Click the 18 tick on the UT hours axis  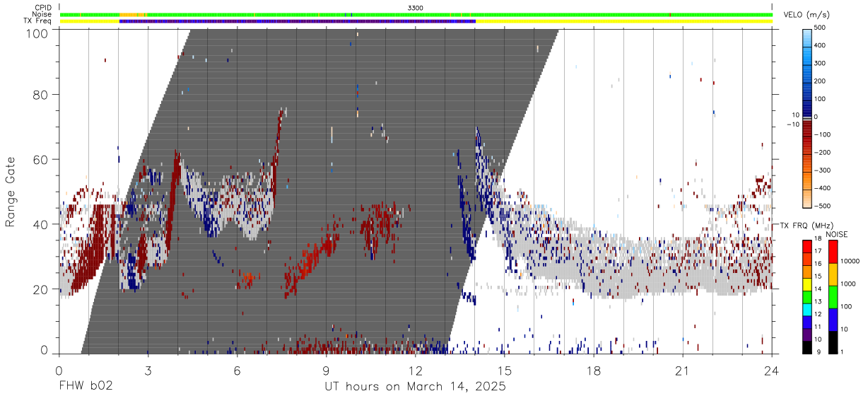594,371
